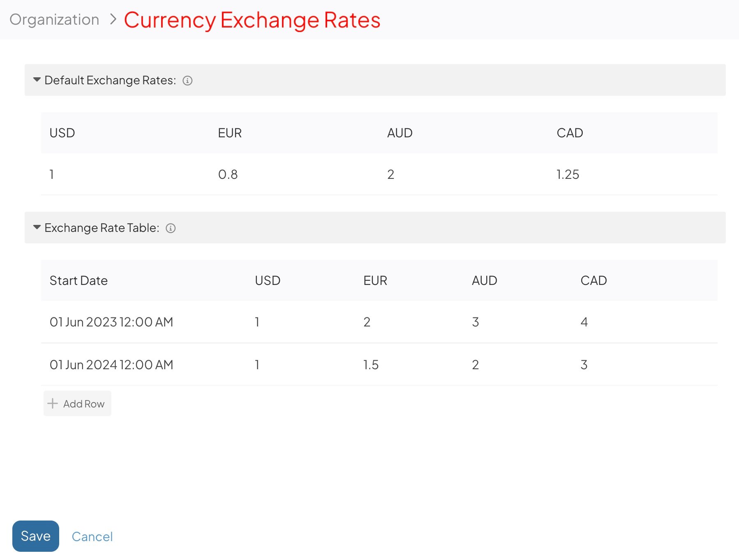Select the Start Date for 01 Jun 2024
The height and width of the screenshot is (560, 739).
click(111, 364)
